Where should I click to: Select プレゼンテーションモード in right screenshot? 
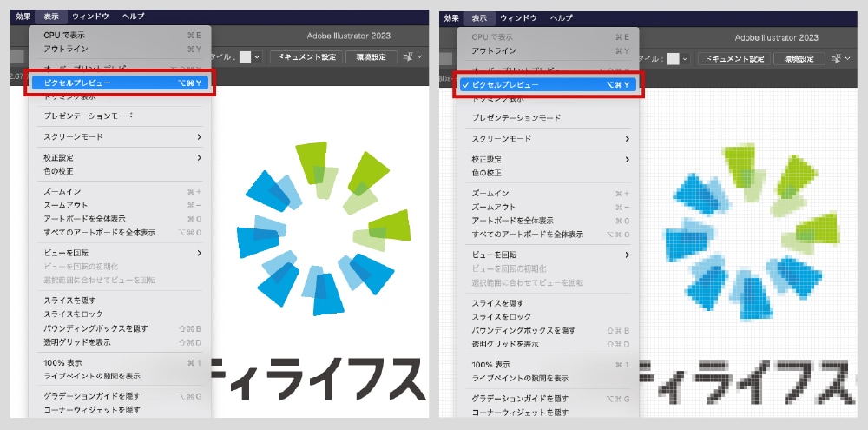[548, 117]
